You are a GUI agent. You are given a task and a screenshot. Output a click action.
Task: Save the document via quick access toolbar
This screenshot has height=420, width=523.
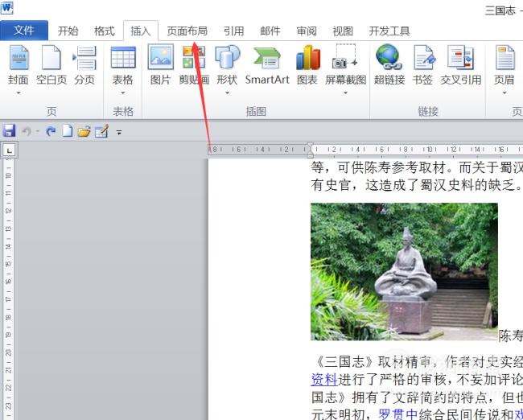(x=9, y=131)
